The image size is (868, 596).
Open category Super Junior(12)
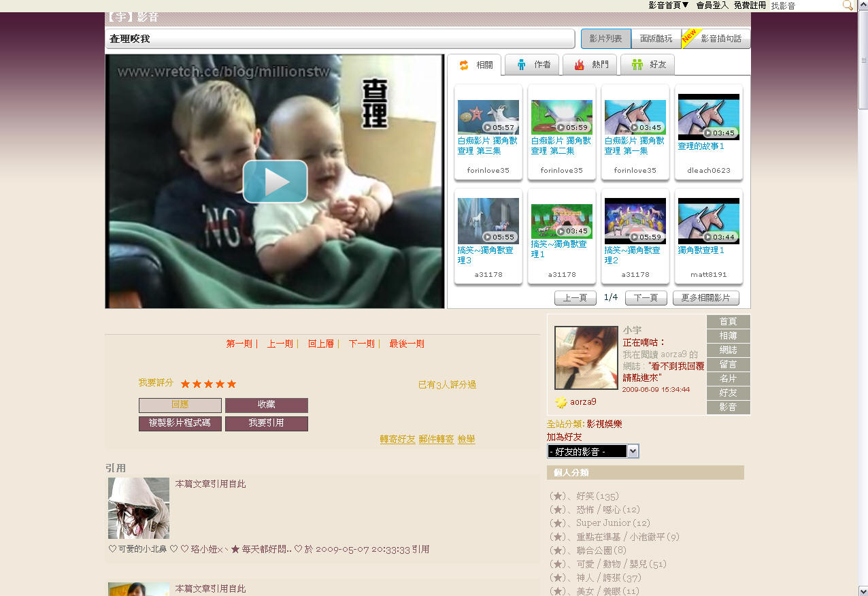pyautogui.click(x=613, y=523)
